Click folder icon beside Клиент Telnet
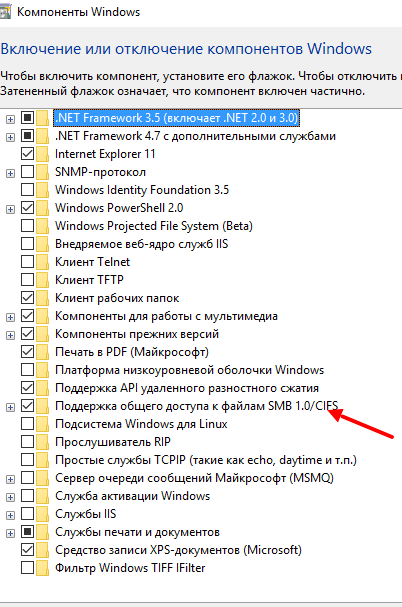This screenshot has width=402, height=607. tap(43, 262)
